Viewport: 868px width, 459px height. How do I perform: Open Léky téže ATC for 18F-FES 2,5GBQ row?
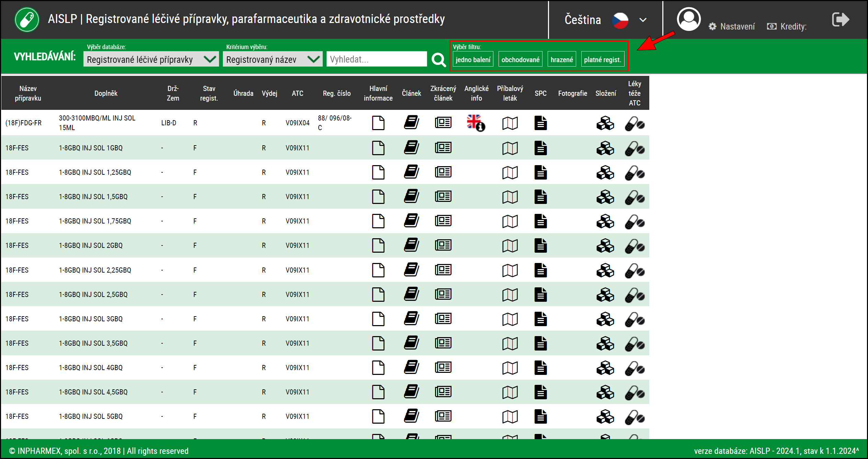[635, 296]
